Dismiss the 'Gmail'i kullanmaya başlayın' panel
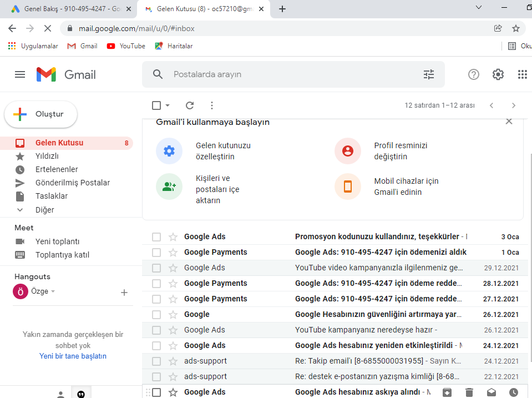532x398 pixels. click(509, 121)
